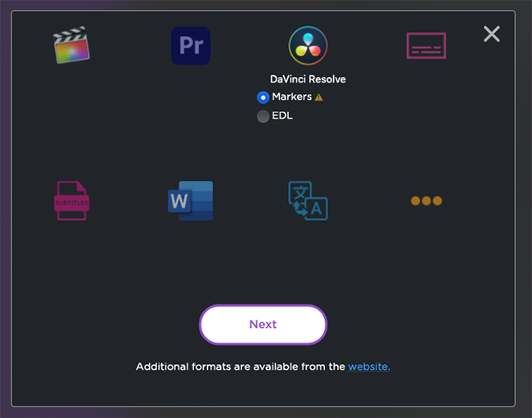Click the Next button
The image size is (532, 418).
point(263,325)
